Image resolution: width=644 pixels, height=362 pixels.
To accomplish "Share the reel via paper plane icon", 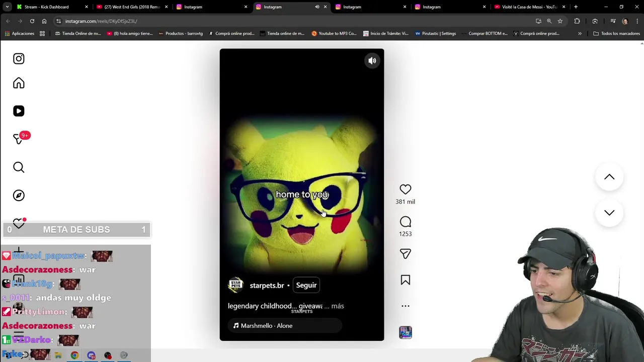I will point(406,254).
